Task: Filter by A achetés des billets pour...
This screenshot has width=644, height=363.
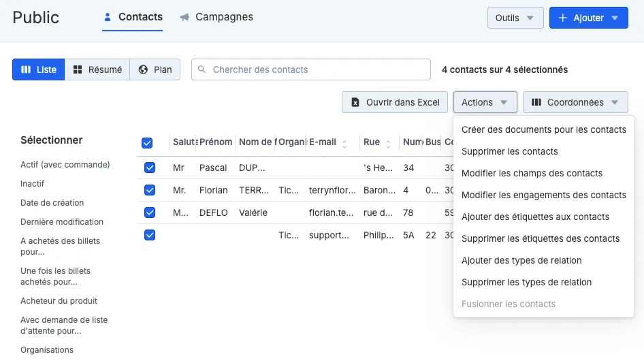Action: coord(61,247)
